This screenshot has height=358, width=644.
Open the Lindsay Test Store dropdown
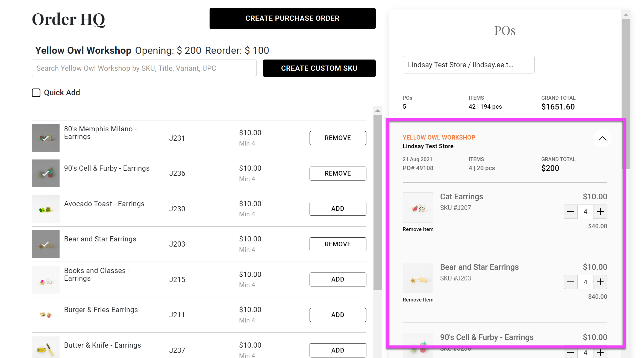coord(468,65)
